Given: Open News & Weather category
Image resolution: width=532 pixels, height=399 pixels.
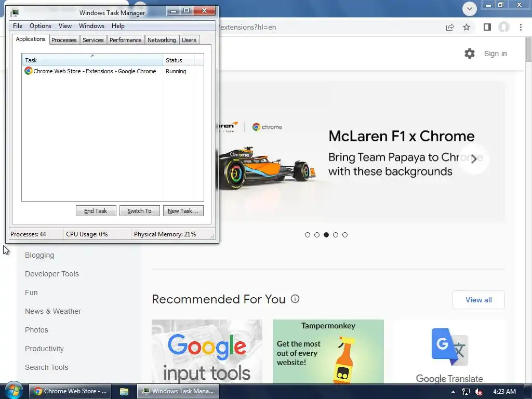Looking at the screenshot, I should click(x=53, y=311).
